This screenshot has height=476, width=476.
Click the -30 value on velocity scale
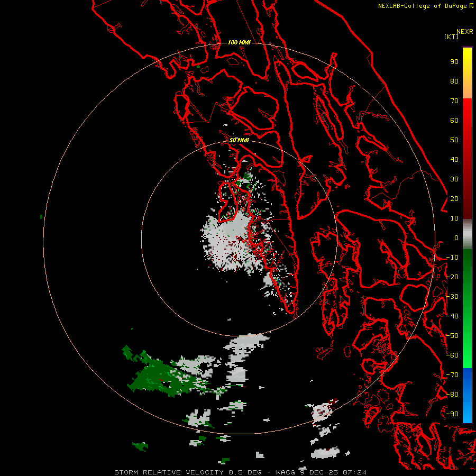pos(452,297)
